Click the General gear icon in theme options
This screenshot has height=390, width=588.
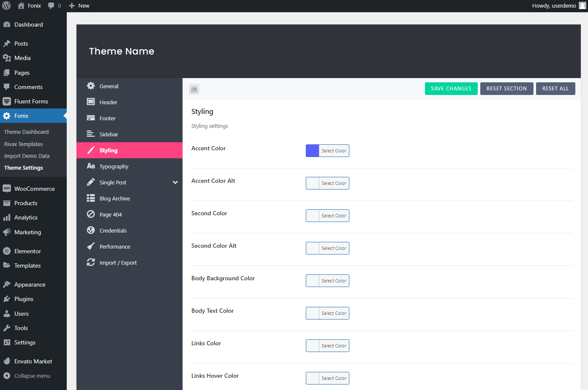tap(91, 86)
